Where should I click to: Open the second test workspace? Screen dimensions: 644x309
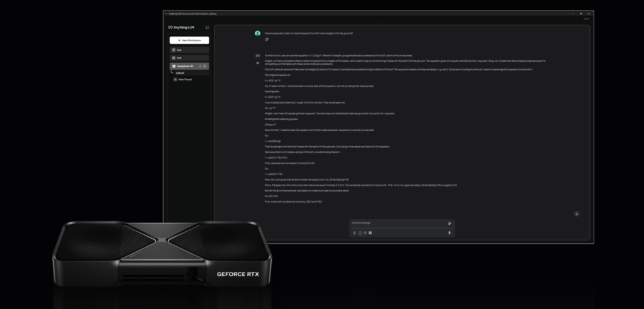pos(189,58)
